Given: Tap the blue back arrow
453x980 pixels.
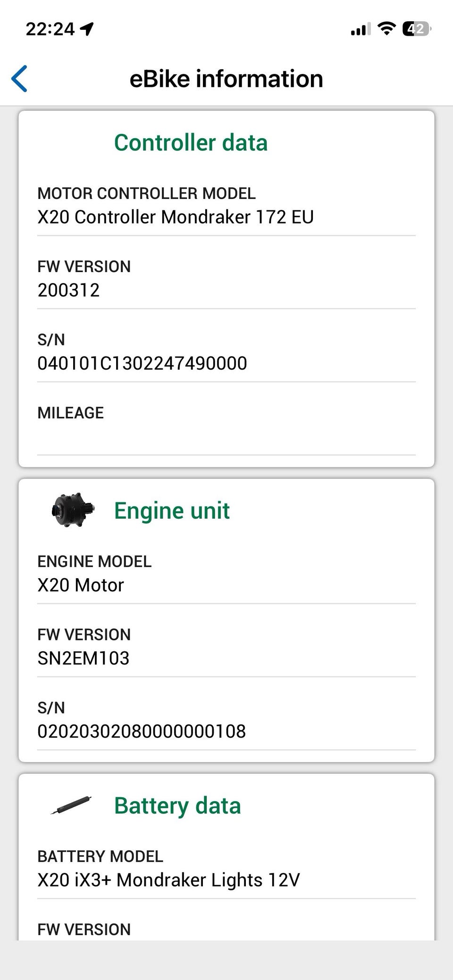Looking at the screenshot, I should (x=20, y=78).
